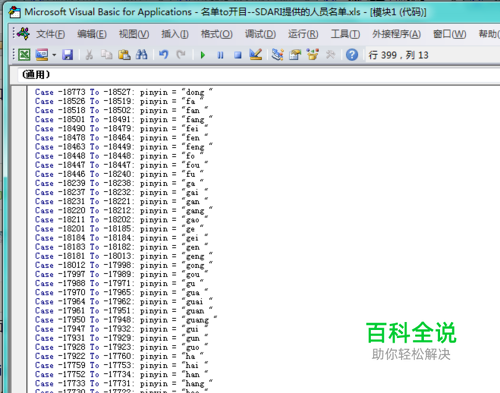Click the 行 399, 列 13 position indicator
This screenshot has width=500, height=393.
coord(398,55)
